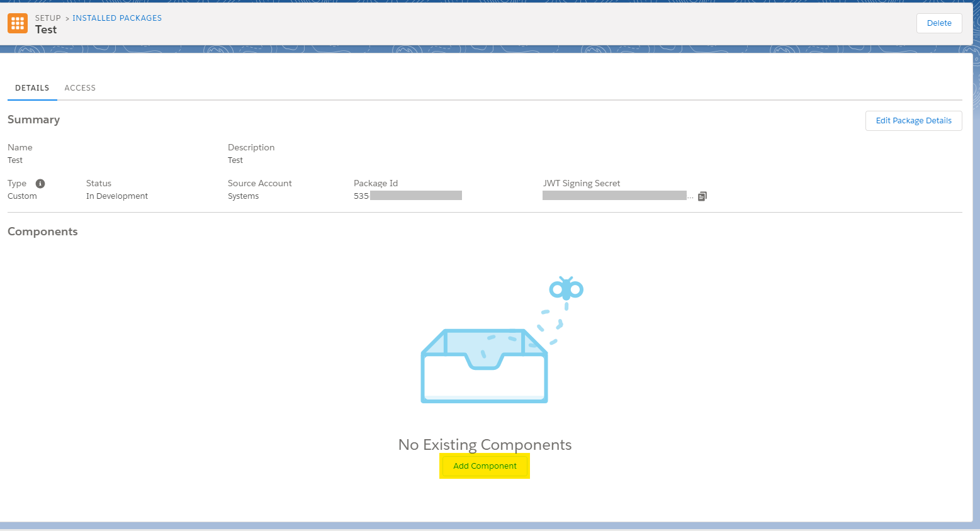This screenshot has width=980, height=531.
Task: Select the DETAILS tab
Action: point(31,87)
